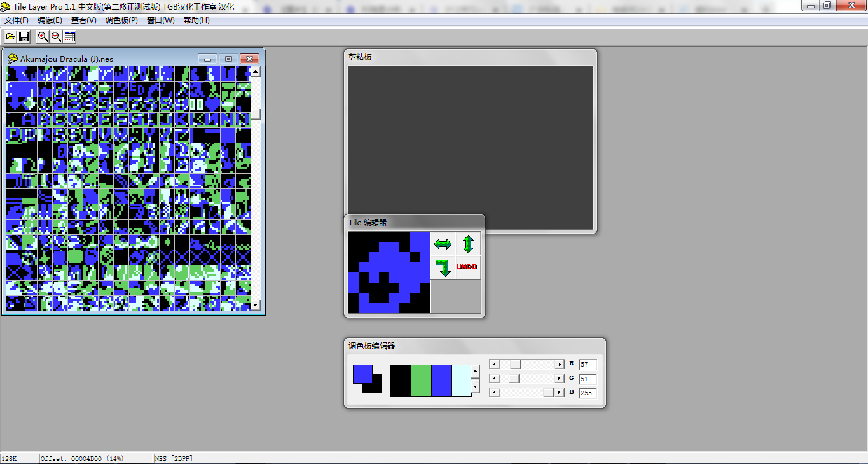Select the black palette color
The height and width of the screenshot is (464, 868).
(401, 380)
